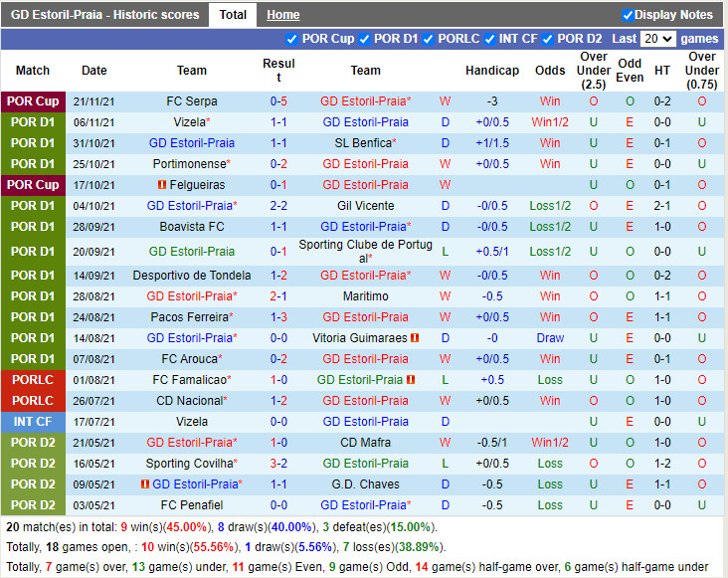
Task: Switch to the Home tab
Action: click(282, 15)
